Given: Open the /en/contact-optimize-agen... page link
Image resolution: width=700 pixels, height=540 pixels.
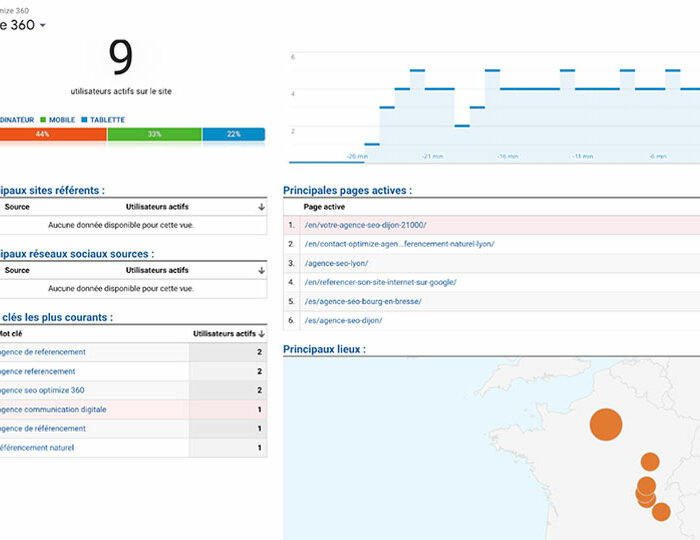Looking at the screenshot, I should (x=399, y=244).
